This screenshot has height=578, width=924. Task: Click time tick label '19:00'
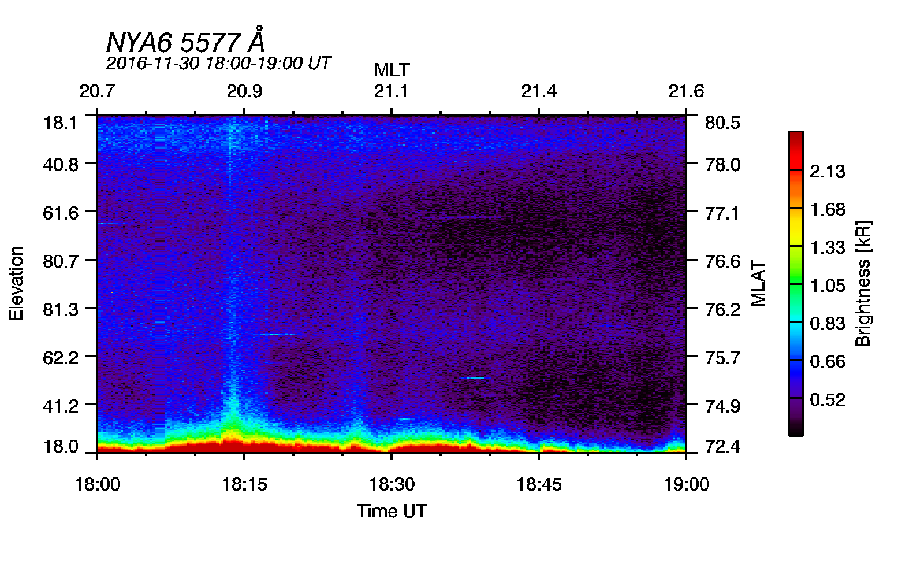pyautogui.click(x=686, y=484)
